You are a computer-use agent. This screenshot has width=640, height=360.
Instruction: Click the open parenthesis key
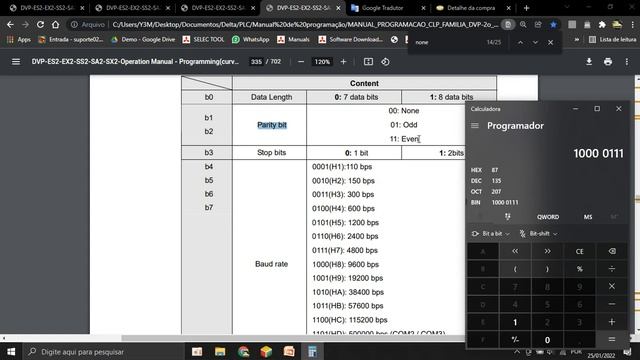(515, 269)
